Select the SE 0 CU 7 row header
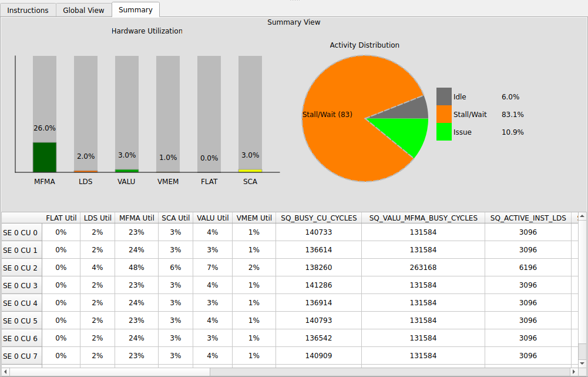Image resolution: width=588 pixels, height=377 pixels. 21,356
